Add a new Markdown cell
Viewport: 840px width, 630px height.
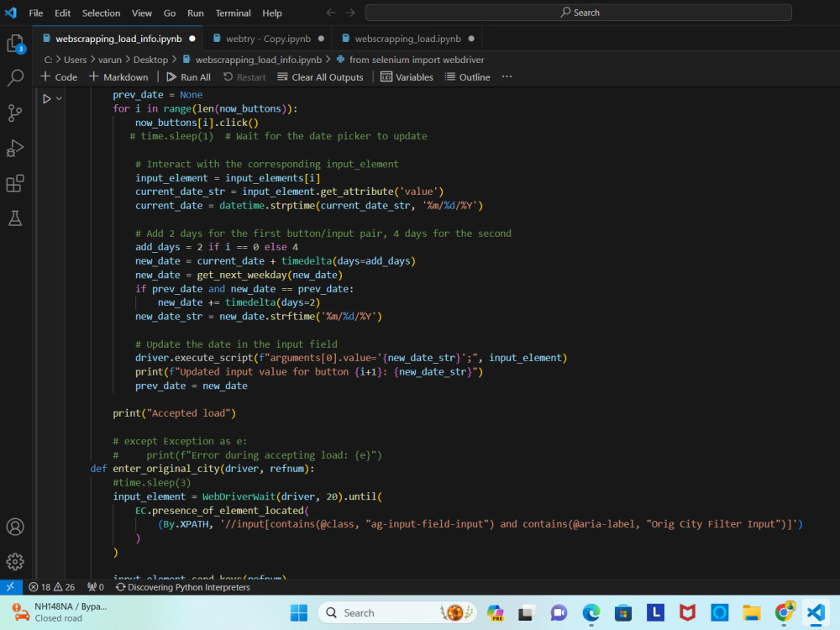118,76
